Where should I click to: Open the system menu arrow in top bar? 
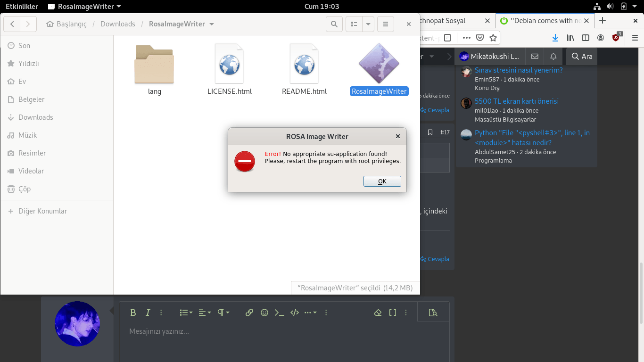tap(635, 7)
